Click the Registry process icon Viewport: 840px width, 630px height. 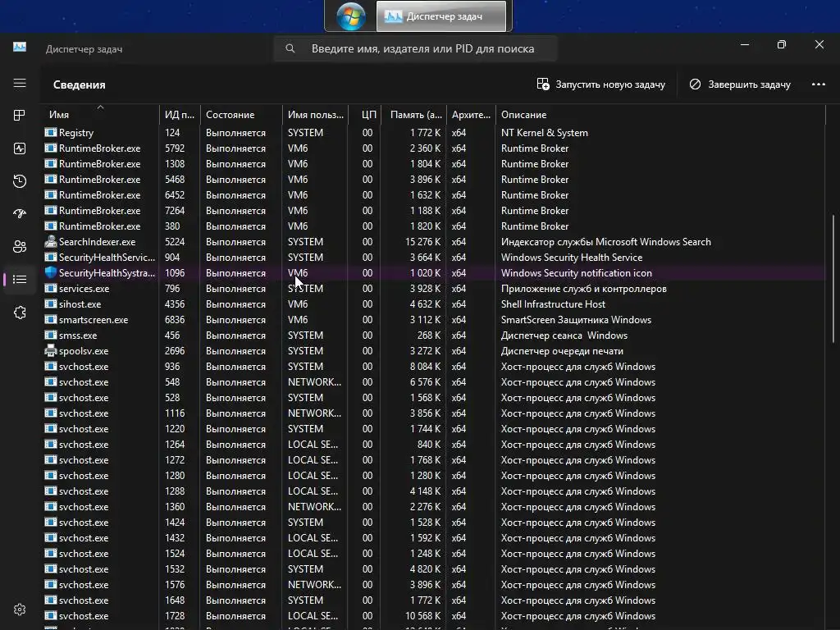[50, 132]
